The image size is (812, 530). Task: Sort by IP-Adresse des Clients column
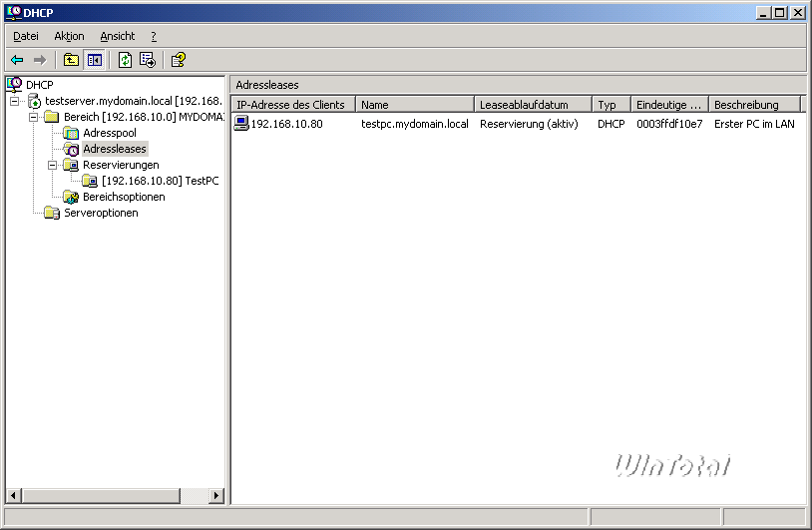pyautogui.click(x=293, y=105)
